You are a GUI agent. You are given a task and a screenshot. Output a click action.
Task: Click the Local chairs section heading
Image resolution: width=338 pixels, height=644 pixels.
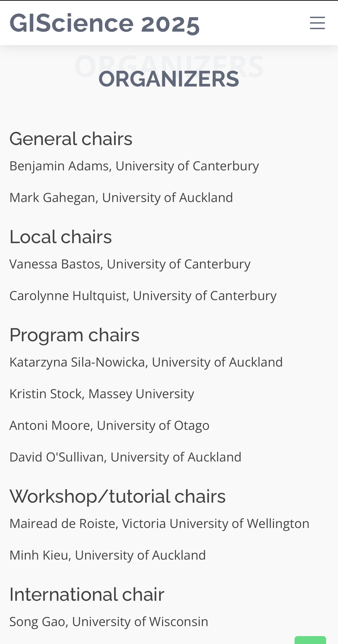tap(61, 237)
